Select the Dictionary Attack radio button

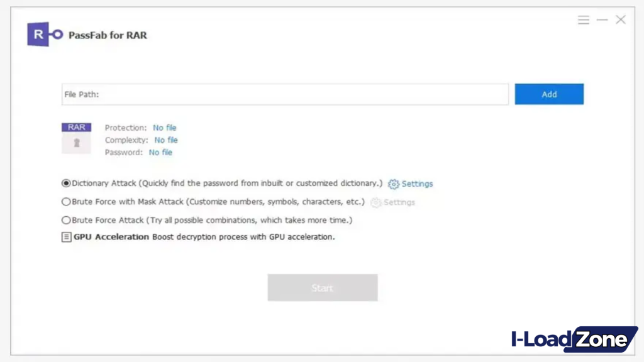66,183
